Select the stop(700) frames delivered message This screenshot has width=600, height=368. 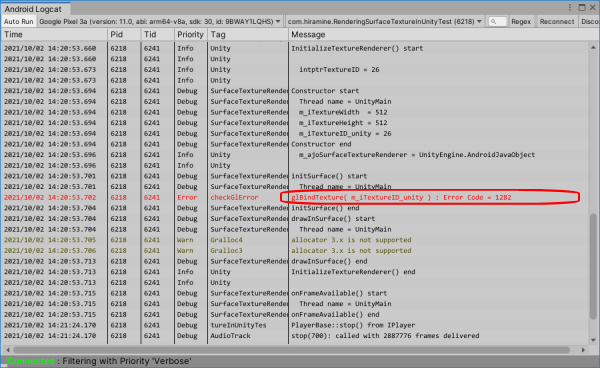tap(385, 336)
